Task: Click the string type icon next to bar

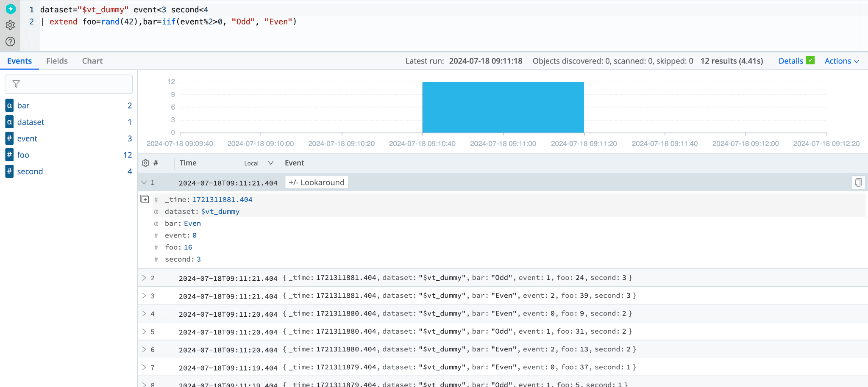Action: pyautogui.click(x=9, y=105)
